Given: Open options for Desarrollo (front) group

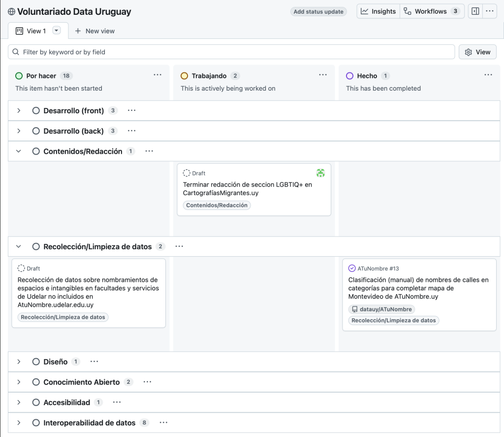Looking at the screenshot, I should [x=131, y=111].
